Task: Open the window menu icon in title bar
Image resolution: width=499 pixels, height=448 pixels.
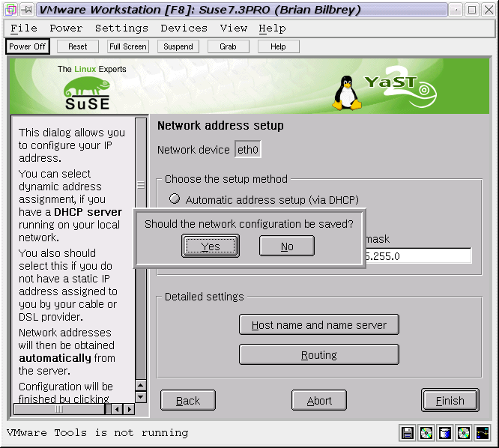Action: coord(10,10)
